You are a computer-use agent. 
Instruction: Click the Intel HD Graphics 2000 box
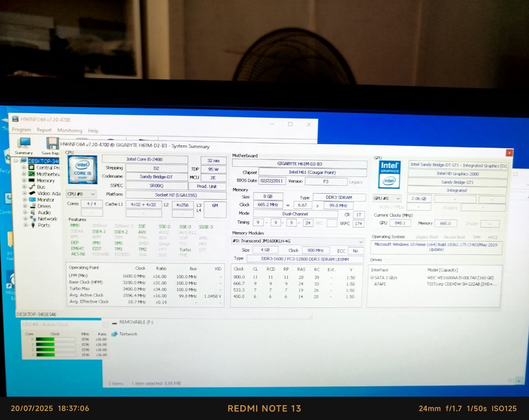(457, 174)
